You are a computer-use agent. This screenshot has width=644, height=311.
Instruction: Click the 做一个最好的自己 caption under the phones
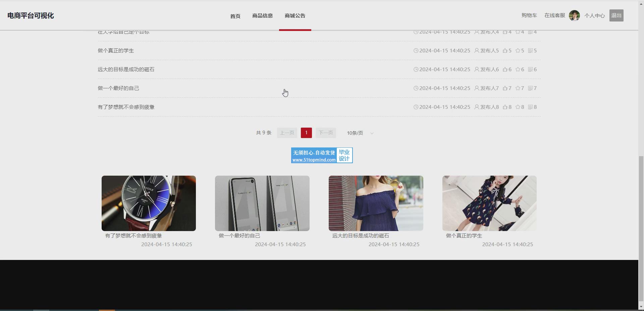pyautogui.click(x=239, y=236)
